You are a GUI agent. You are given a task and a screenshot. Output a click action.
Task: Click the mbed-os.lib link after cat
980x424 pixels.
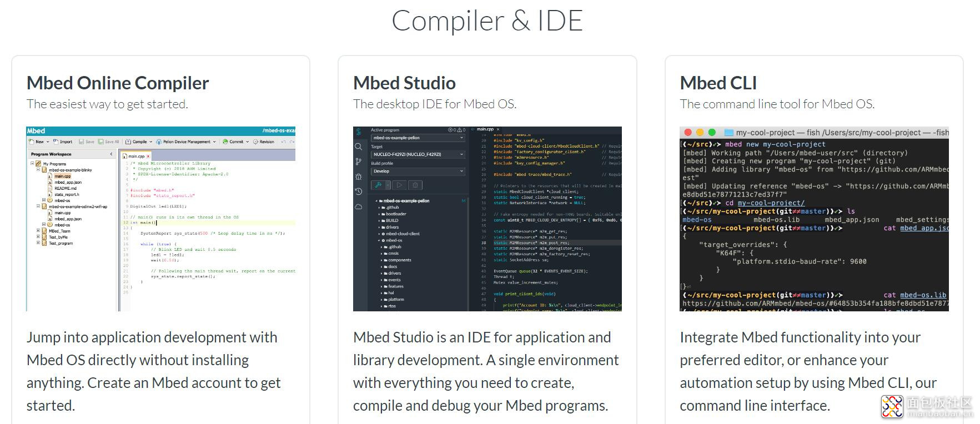click(923, 295)
